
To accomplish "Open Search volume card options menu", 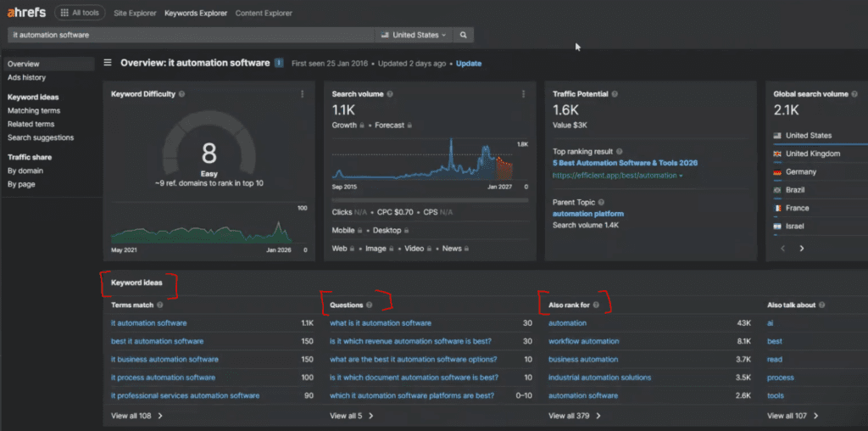I will point(523,94).
